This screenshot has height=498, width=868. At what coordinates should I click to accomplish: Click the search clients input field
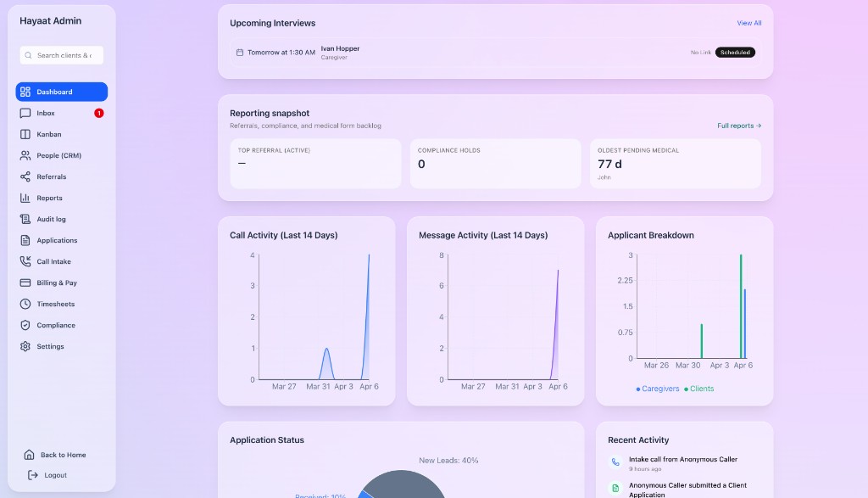click(61, 54)
